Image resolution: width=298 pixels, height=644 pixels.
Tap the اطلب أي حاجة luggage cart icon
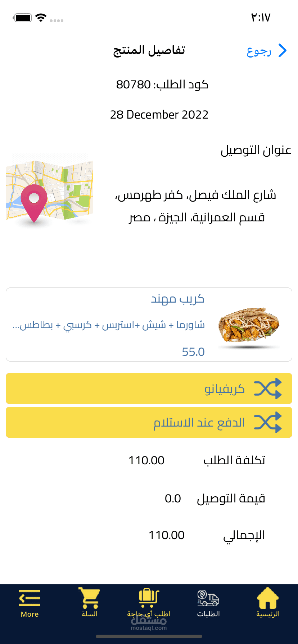point(148,598)
